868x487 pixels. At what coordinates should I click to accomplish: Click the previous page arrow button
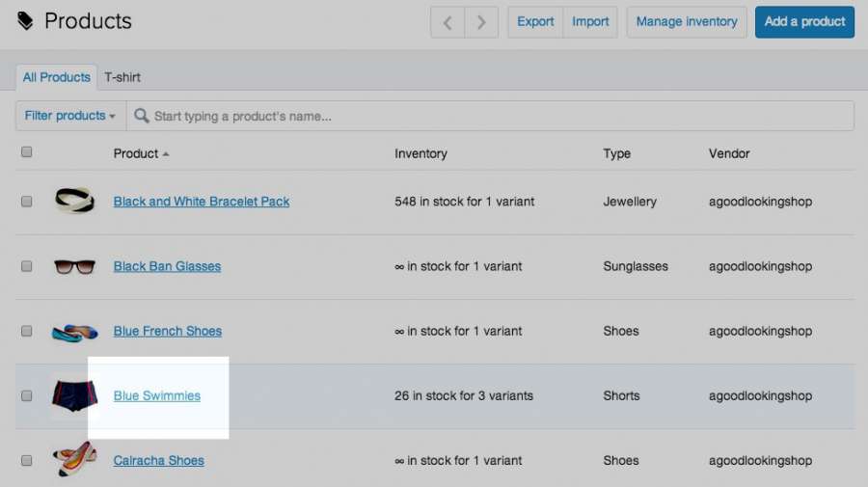448,21
